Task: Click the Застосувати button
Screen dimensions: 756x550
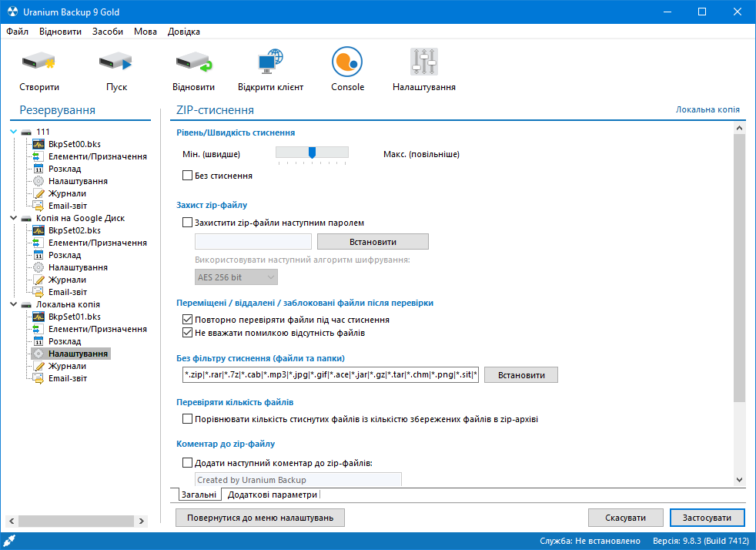Action: (707, 518)
